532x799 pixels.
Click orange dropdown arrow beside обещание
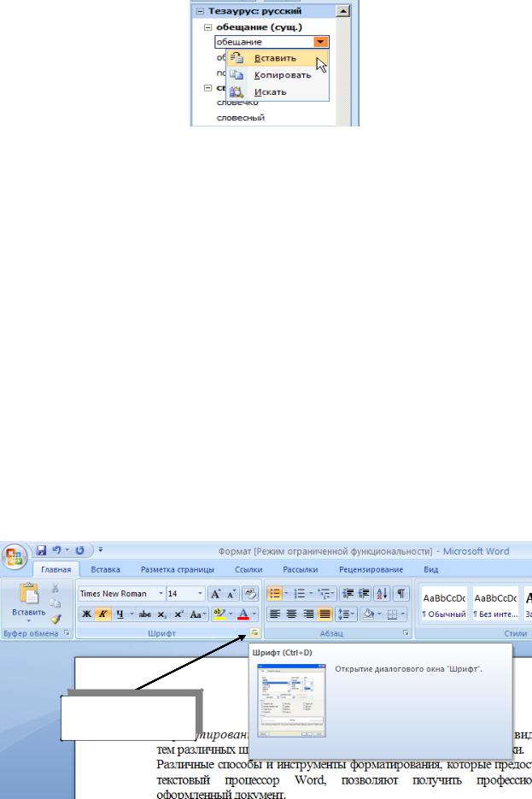coord(321,42)
